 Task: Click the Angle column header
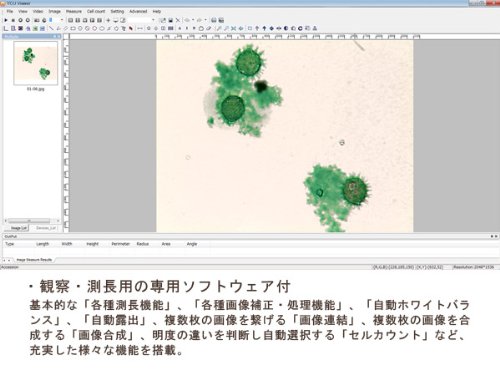coord(192,244)
